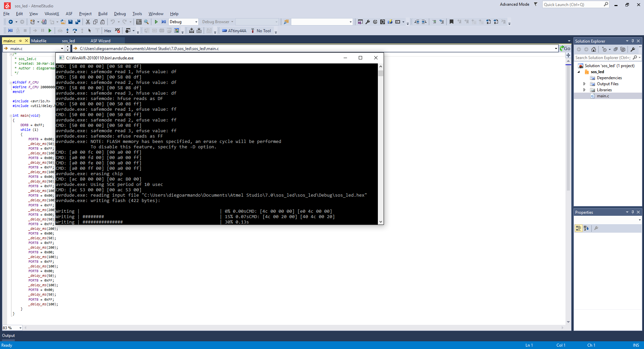Open the Debug configuration dropdown
Screen dimensions: 644x349
(x=184, y=22)
